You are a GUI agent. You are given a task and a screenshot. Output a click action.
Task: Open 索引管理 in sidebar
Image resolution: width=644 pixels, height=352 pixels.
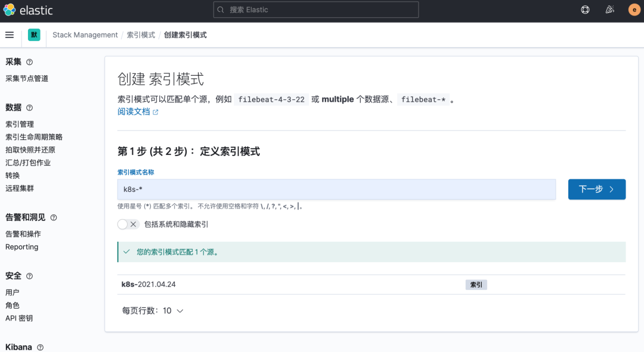pyautogui.click(x=20, y=124)
